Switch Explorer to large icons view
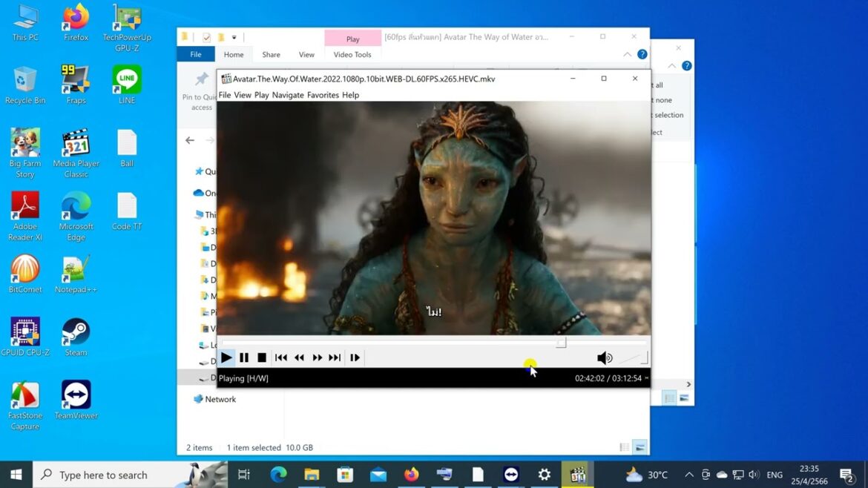The height and width of the screenshot is (488, 868). [640, 447]
